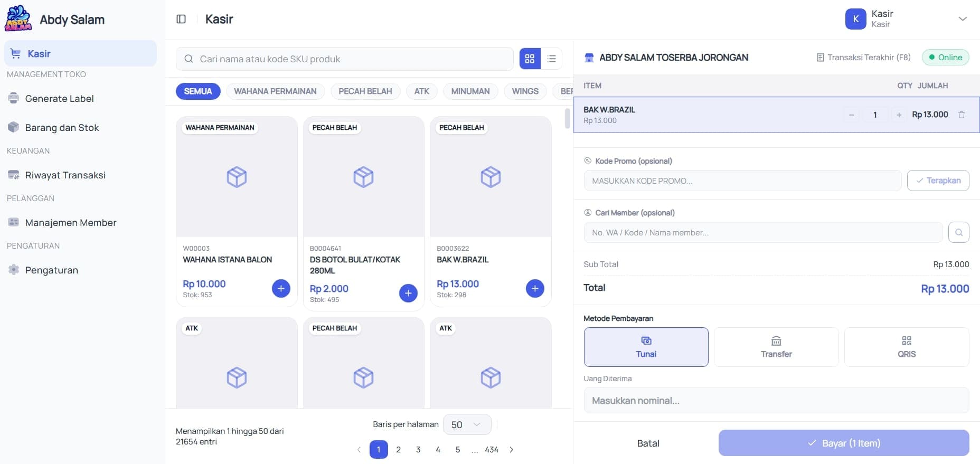This screenshot has height=464, width=980.
Task: Click Terapkan promo code button
Action: (x=938, y=181)
